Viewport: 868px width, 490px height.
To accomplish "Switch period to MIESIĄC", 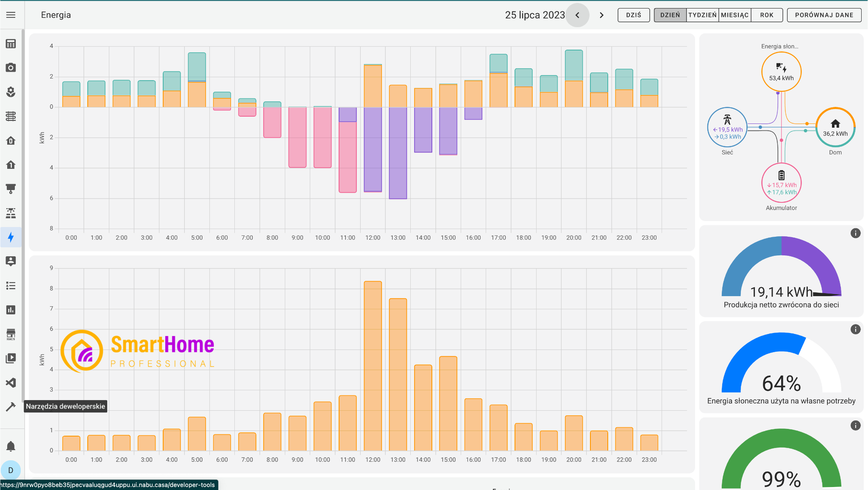I will tap(734, 15).
